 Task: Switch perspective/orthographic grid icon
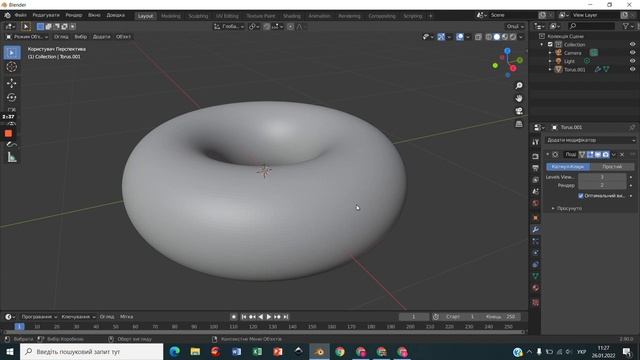click(519, 124)
